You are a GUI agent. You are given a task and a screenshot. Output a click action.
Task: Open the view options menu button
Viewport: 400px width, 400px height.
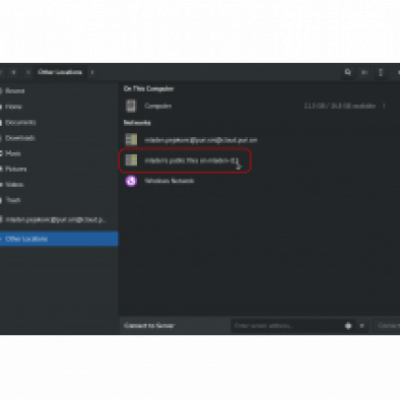tap(381, 72)
